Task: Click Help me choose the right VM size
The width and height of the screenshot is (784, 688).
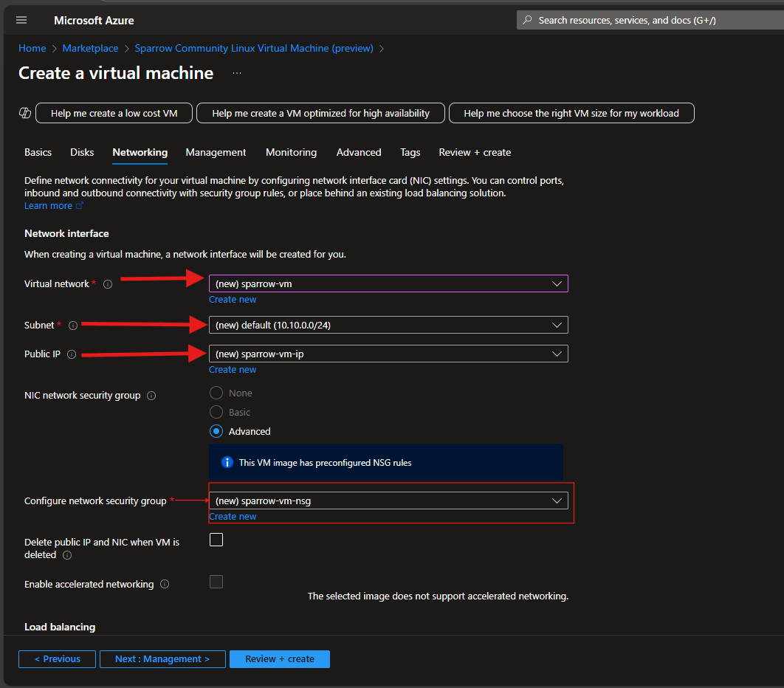Action: 571,113
